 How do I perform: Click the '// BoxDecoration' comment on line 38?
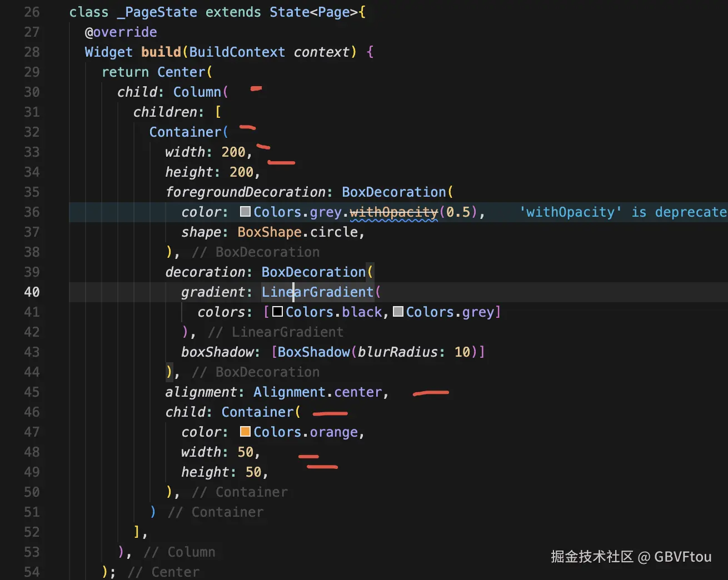256,252
